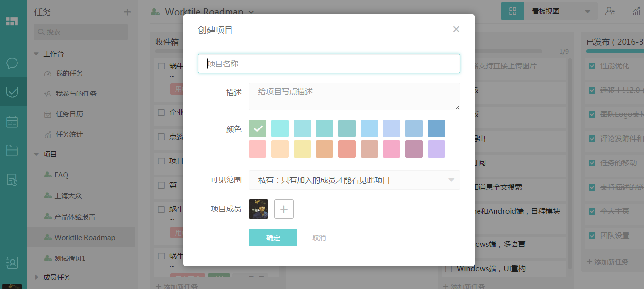Open the chat icon in the left sidebar

pos(13,63)
